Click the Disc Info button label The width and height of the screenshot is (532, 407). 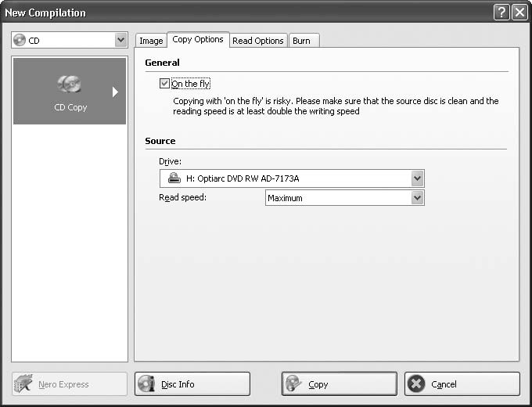point(178,384)
